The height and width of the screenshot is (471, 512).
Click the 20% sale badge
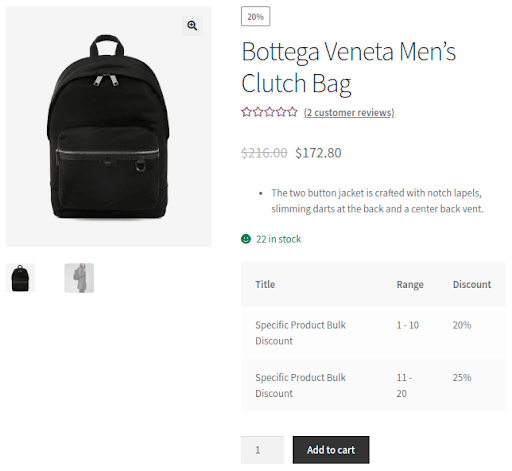click(x=255, y=16)
